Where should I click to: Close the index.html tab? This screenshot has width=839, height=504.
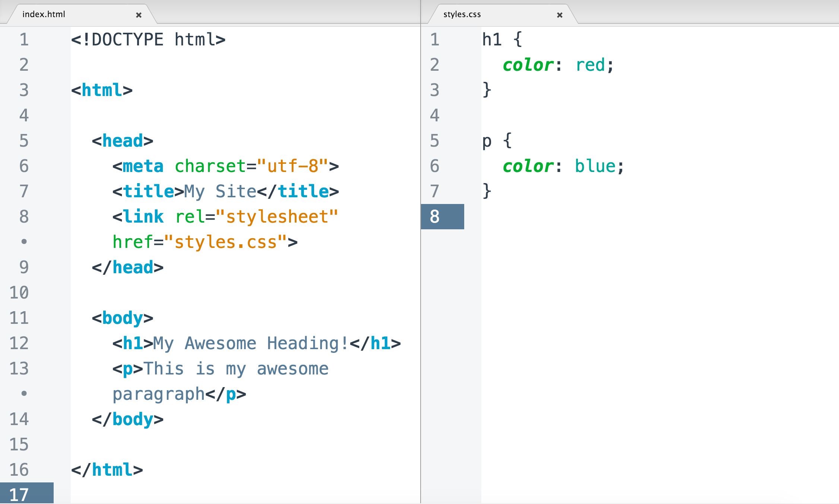[x=139, y=15]
